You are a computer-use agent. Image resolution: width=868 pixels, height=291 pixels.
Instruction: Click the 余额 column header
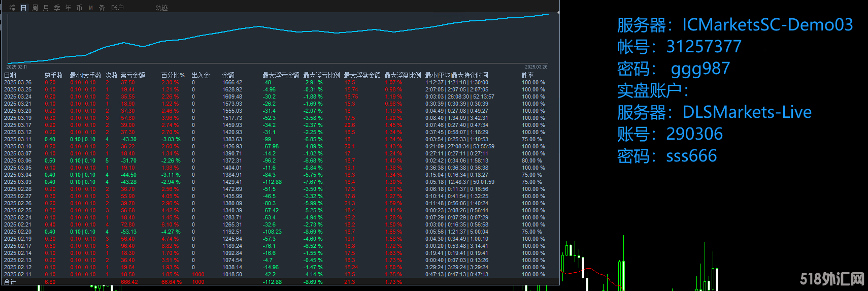pos(228,75)
